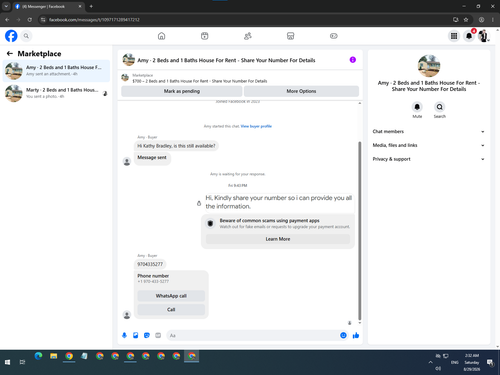Open the Windows notification center icon

[490, 362]
